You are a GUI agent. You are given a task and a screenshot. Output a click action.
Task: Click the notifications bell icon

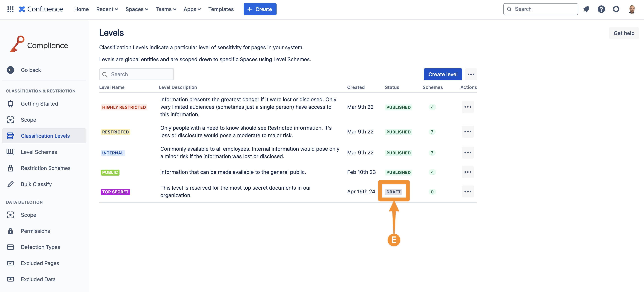[x=586, y=9]
